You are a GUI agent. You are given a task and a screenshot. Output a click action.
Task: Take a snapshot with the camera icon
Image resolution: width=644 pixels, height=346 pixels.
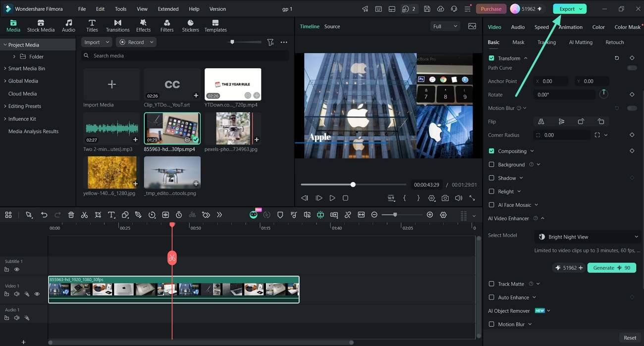tap(445, 198)
